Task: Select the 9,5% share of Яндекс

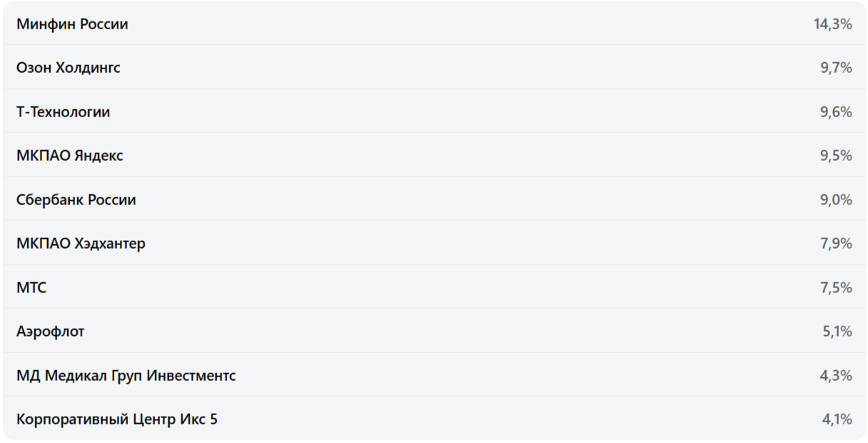Action: coord(836,156)
